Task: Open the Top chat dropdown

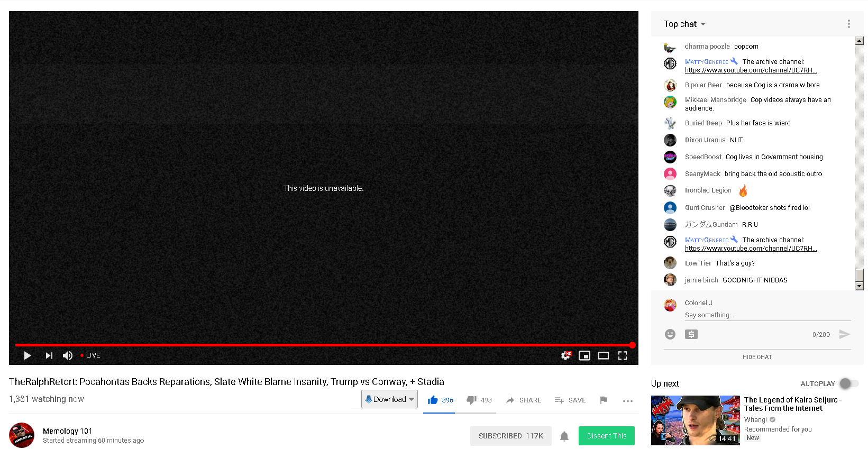Action: (x=684, y=24)
